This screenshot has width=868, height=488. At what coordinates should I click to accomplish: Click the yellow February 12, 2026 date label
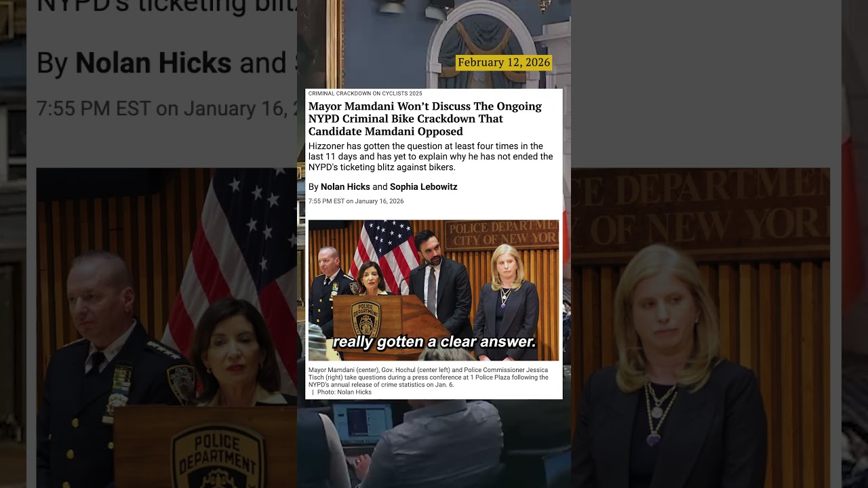coord(504,62)
